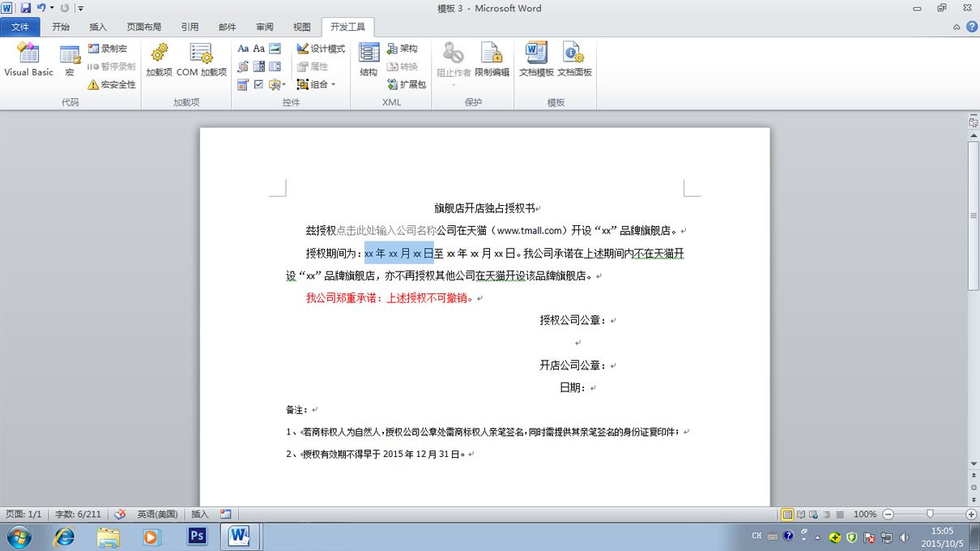980x551 pixels.
Task: Minimize the ribbon with the chevron
Action: point(957,27)
